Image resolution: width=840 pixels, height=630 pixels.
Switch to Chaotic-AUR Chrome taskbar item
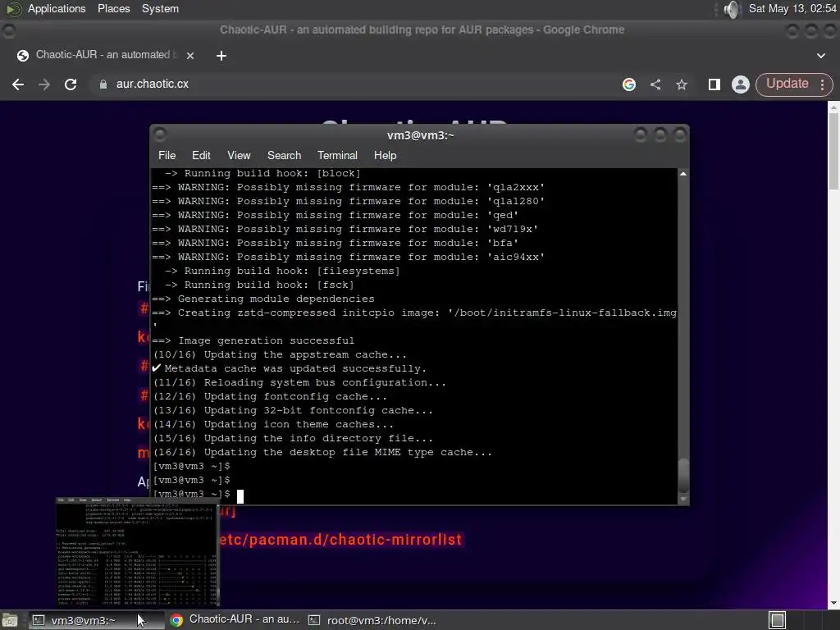[x=235, y=619]
